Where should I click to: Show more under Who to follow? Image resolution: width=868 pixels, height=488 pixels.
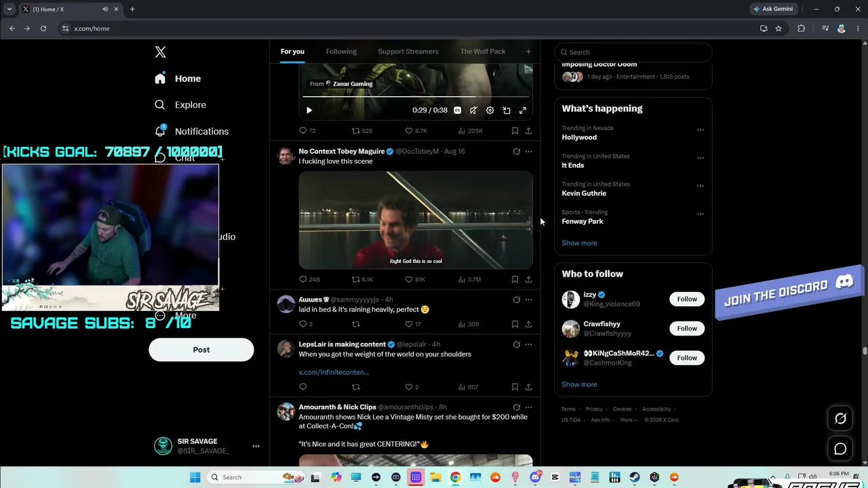click(x=579, y=384)
